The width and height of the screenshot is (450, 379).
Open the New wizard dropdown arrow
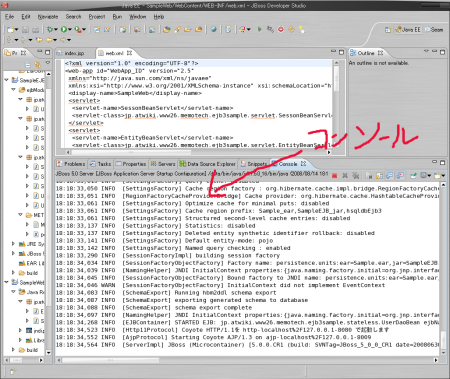[x=16, y=30]
